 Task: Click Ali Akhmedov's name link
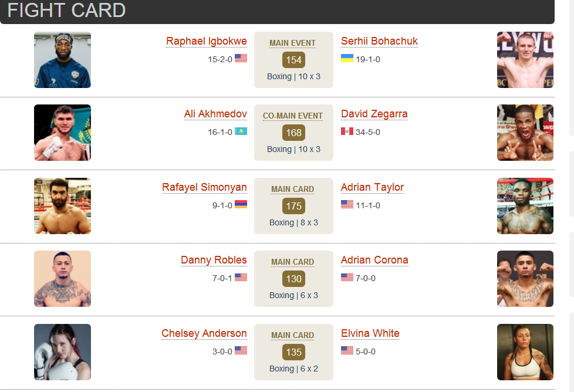click(215, 114)
